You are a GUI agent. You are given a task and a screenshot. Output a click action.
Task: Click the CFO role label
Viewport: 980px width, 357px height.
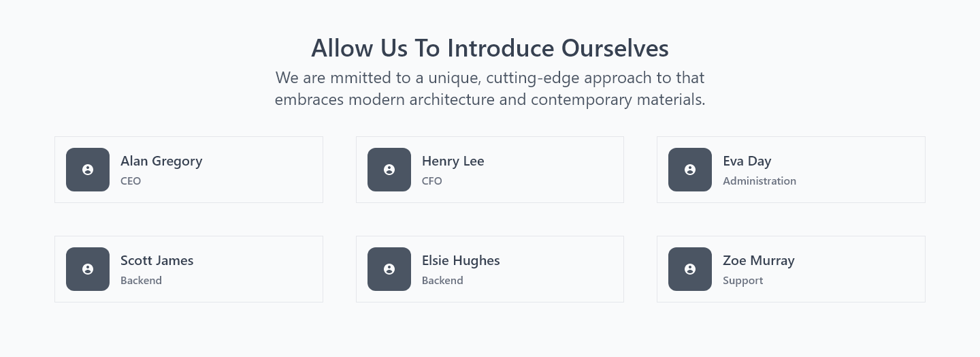point(432,181)
